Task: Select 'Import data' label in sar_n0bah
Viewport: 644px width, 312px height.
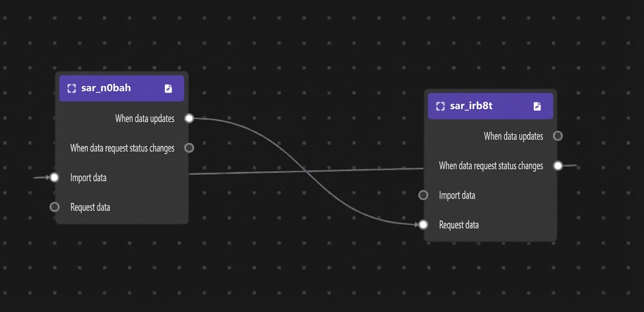Action: tap(88, 178)
